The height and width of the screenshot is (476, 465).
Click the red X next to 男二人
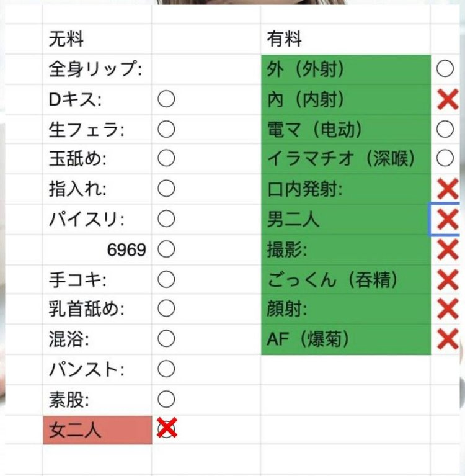tap(447, 219)
